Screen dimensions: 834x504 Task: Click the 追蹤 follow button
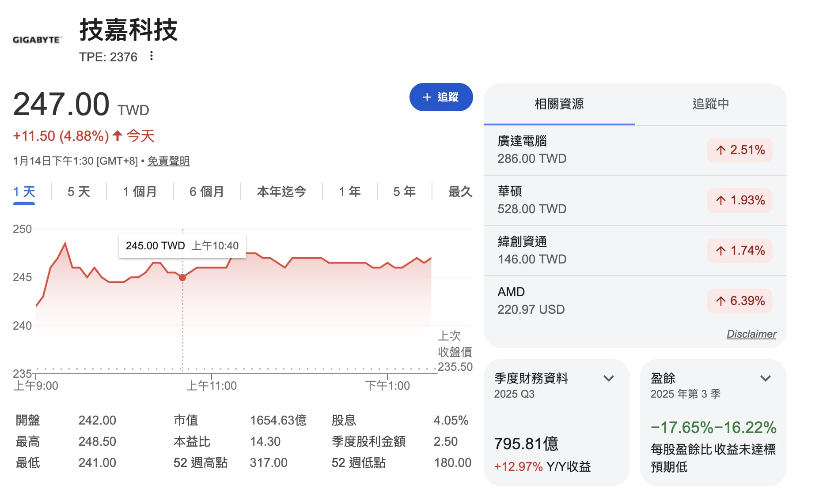pyautogui.click(x=441, y=97)
